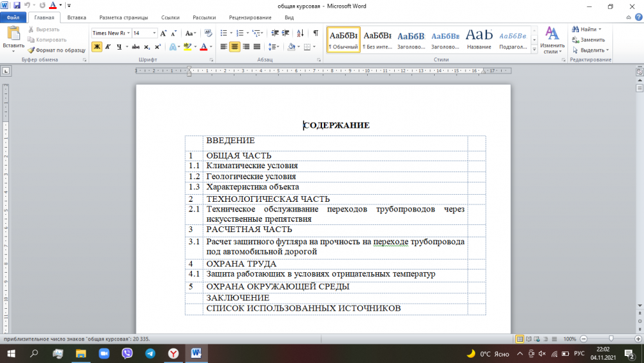
Task: Click Change Styles icon
Action: (552, 40)
